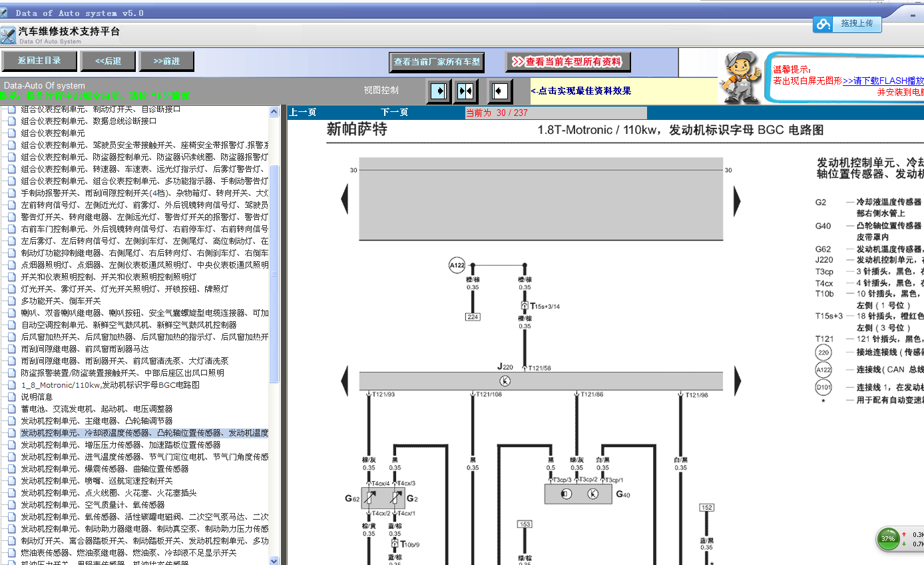Select 发动机控制单元、进气温度传感器 item
Image resolution: width=924 pixels, height=565 pixels.
[x=144, y=457]
